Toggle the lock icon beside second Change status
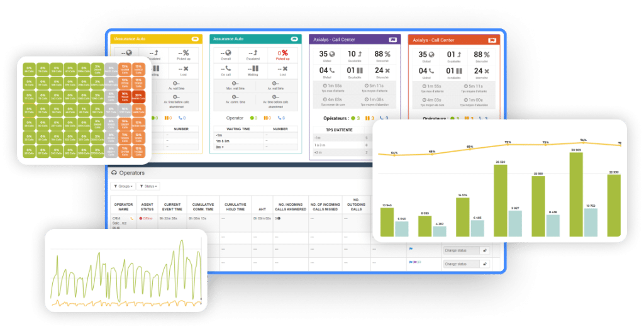This screenshot has height=329, width=644. [485, 264]
